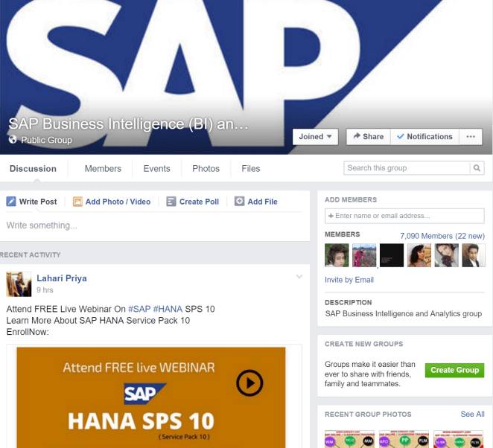Expand post options chevron on Lahari's post
Viewport: 493px width, 448px height.
pyautogui.click(x=299, y=278)
